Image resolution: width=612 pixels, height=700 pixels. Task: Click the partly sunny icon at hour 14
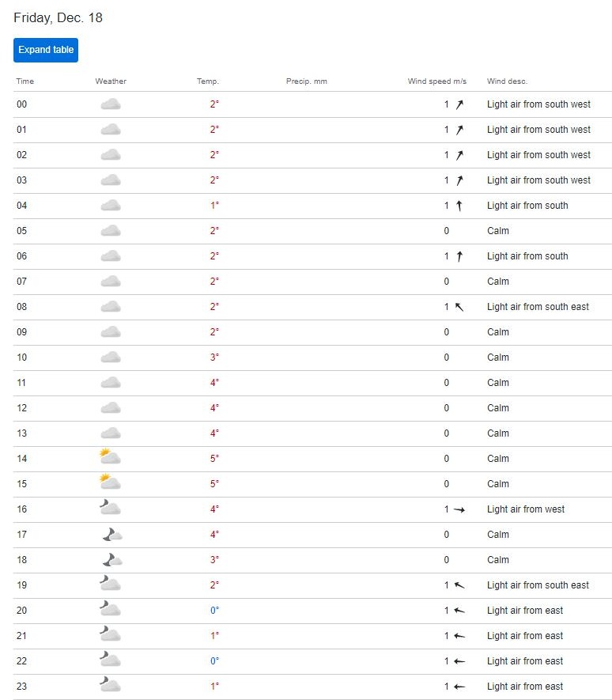click(x=110, y=458)
